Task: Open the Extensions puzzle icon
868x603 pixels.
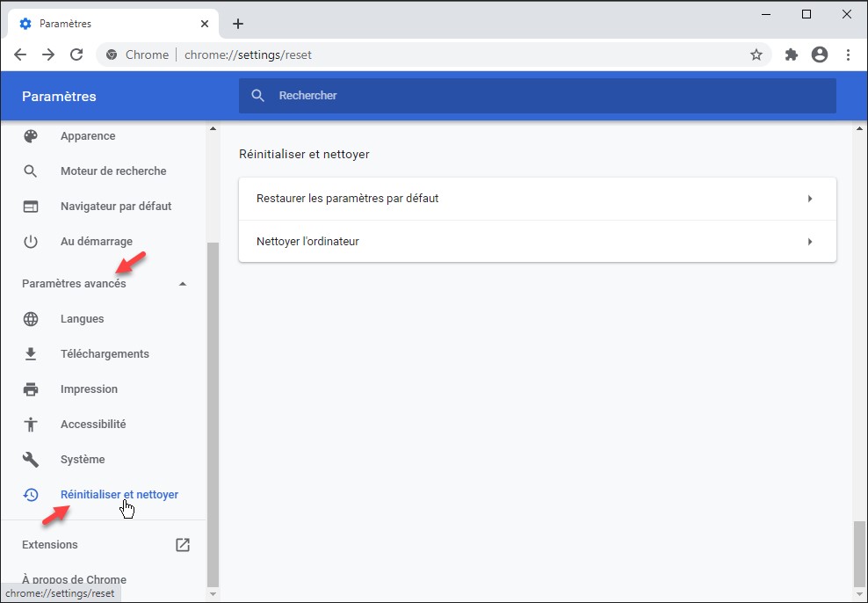Action: [x=792, y=54]
